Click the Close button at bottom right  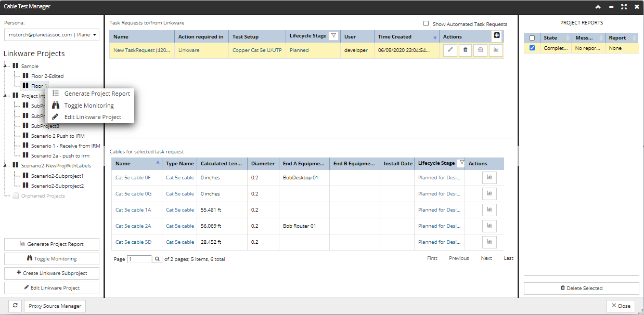[621, 306]
